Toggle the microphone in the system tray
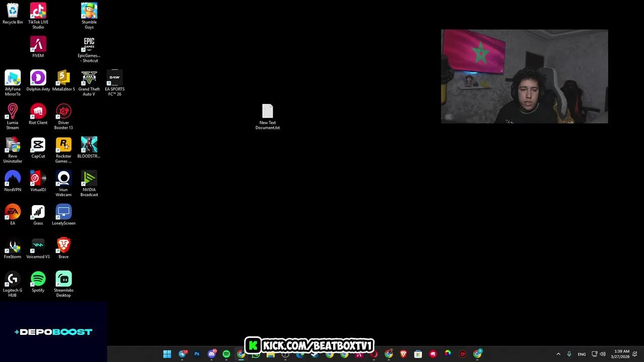This screenshot has width=644, height=362. (x=569, y=354)
